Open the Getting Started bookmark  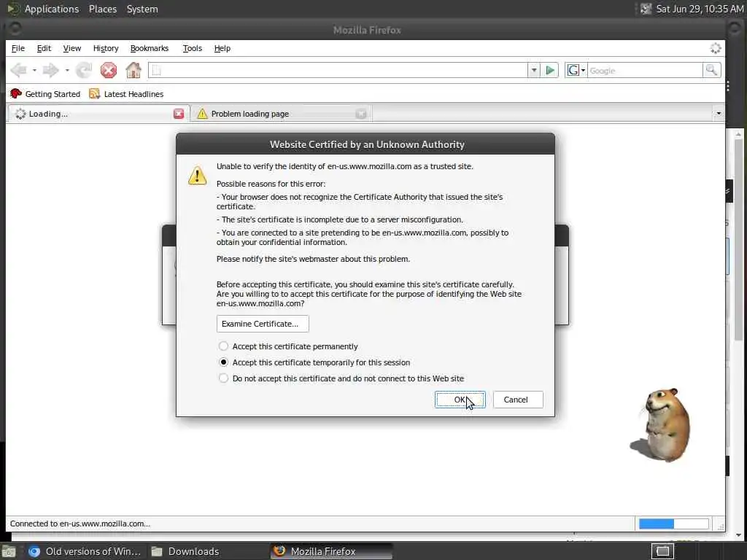[x=45, y=94]
